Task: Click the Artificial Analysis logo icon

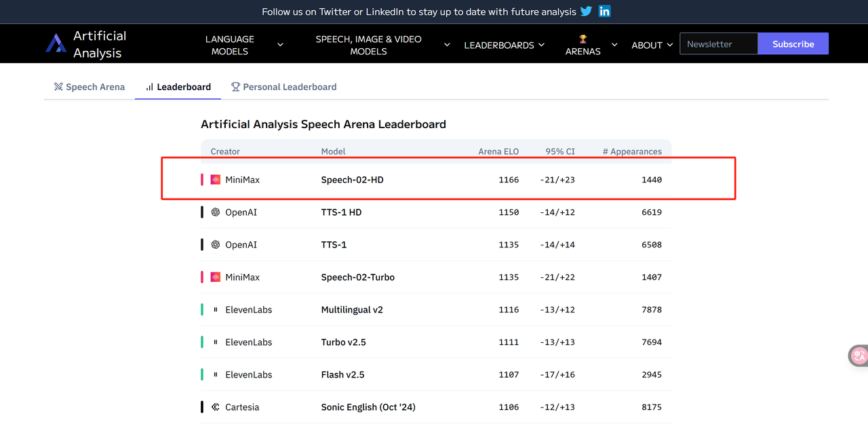Action: pyautogui.click(x=56, y=44)
